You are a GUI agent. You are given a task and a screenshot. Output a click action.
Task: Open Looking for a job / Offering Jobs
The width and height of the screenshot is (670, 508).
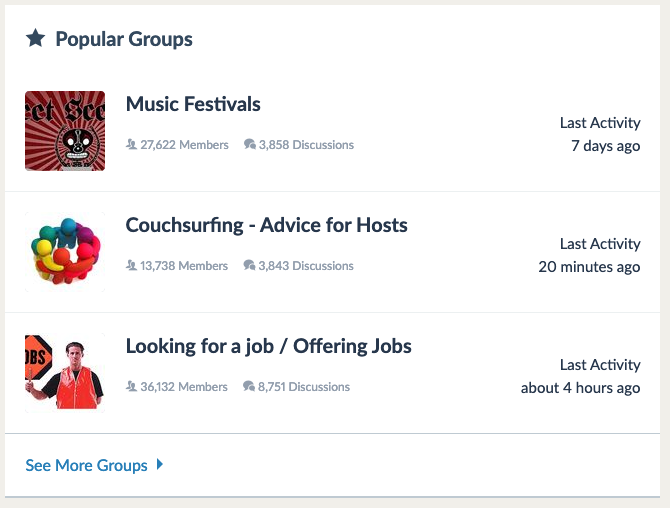268,346
